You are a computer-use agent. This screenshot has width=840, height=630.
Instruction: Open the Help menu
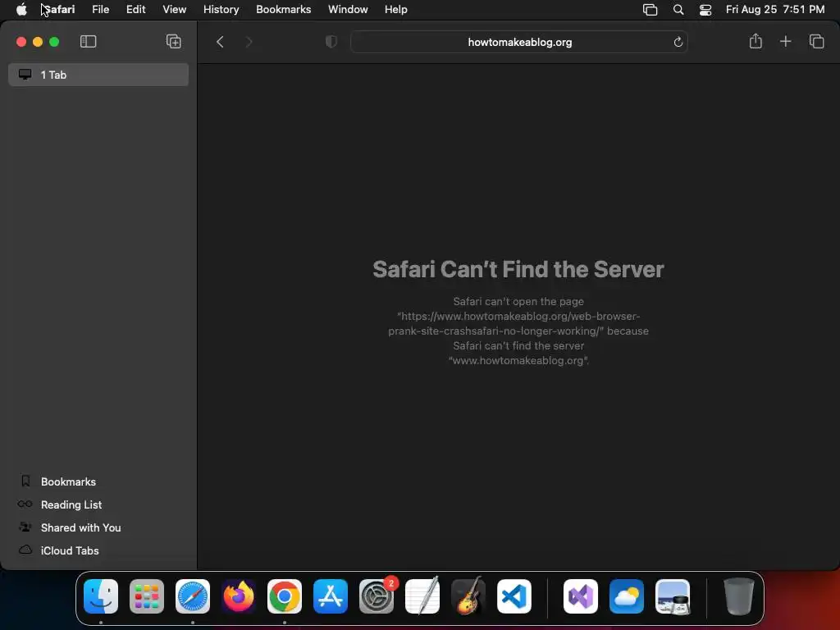[396, 9]
